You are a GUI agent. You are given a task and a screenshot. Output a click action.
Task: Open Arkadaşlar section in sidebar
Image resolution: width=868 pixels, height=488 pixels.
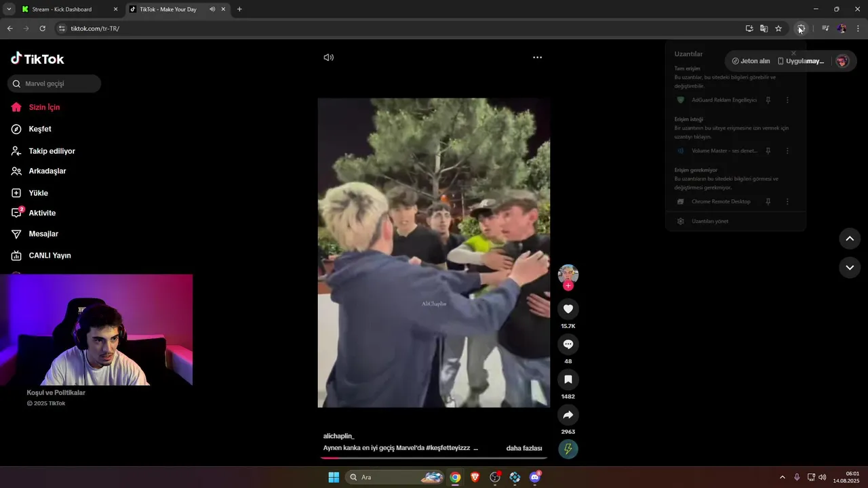click(39, 171)
